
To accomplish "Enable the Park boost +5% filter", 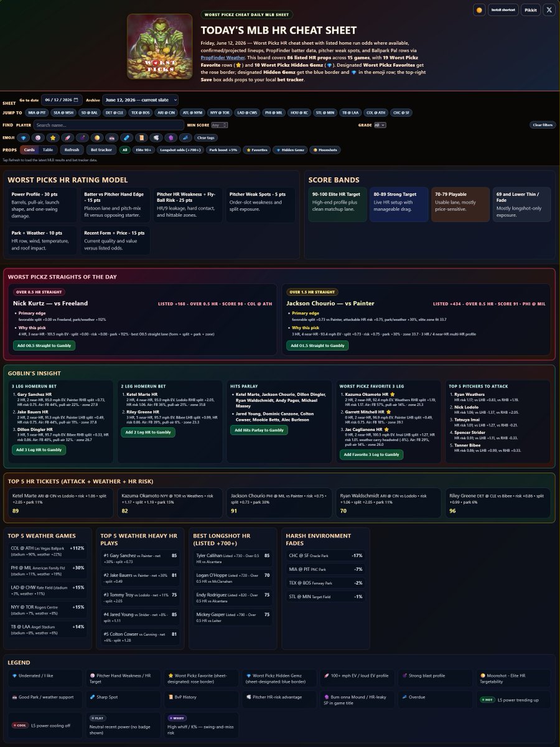I will click(223, 150).
